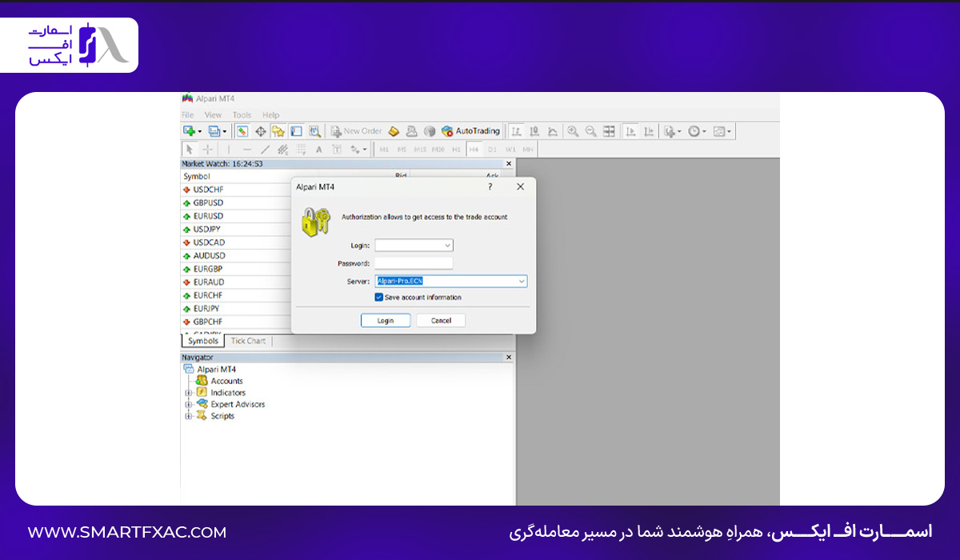Open the File menu

188,115
